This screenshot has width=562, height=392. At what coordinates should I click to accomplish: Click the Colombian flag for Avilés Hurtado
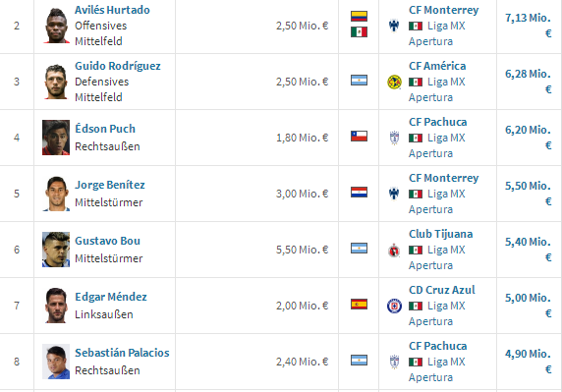(x=359, y=17)
